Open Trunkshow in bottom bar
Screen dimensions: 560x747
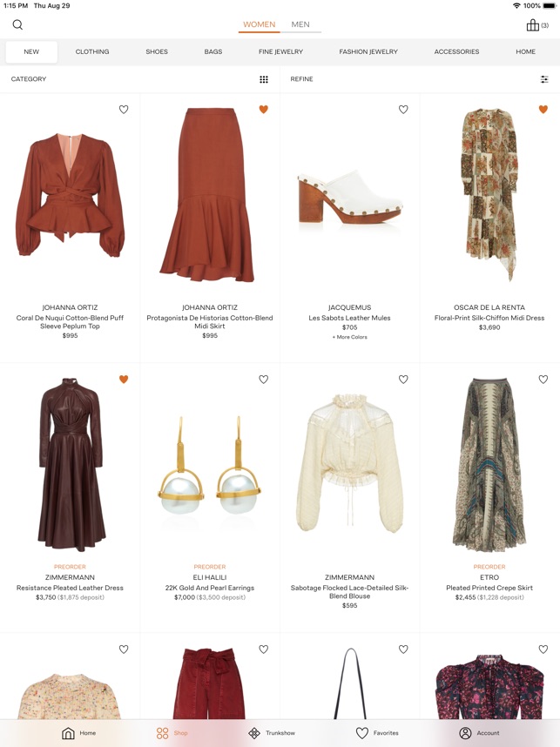[272, 733]
